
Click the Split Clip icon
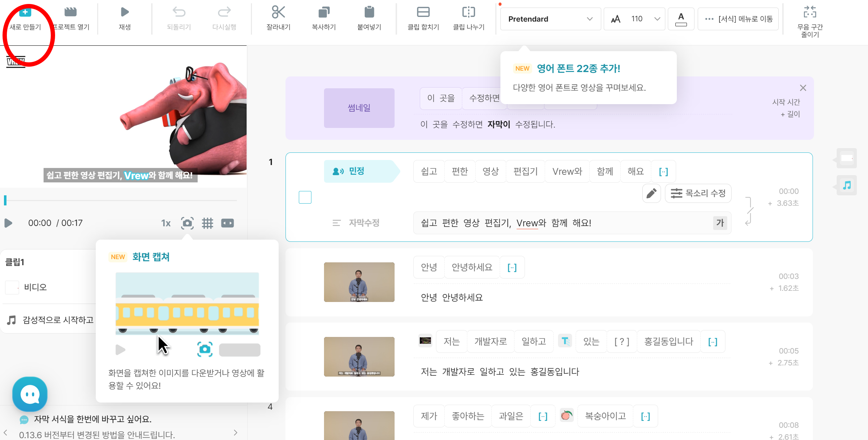(x=468, y=12)
